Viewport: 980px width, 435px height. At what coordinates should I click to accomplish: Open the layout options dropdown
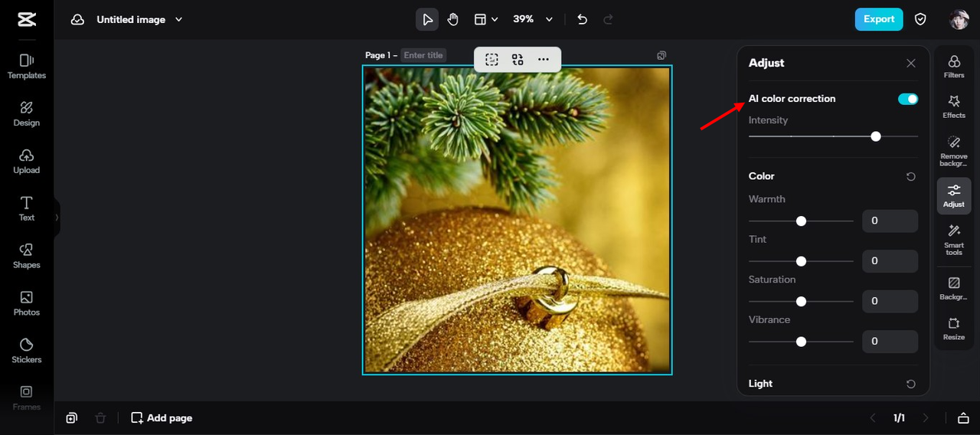point(485,19)
